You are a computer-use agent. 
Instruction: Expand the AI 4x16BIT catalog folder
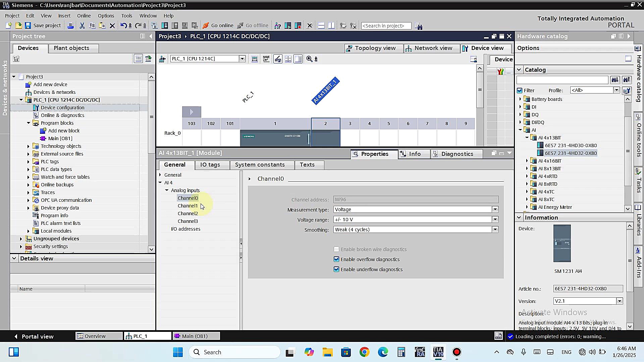[x=527, y=161]
